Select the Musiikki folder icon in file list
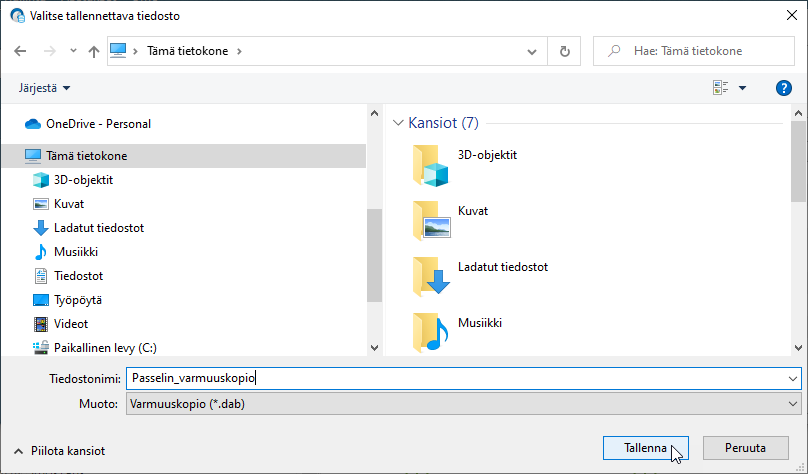 [x=431, y=333]
